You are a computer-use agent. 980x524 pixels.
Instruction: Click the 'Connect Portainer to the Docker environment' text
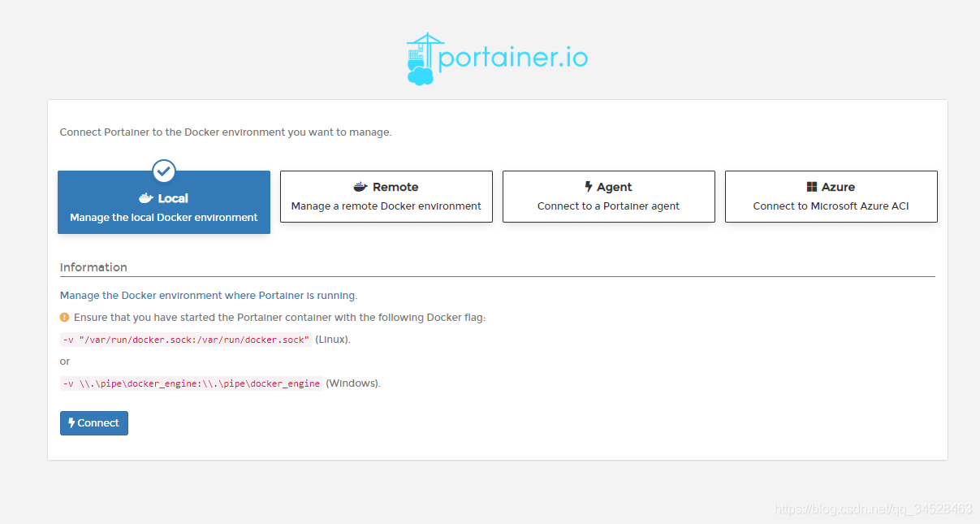pos(226,132)
